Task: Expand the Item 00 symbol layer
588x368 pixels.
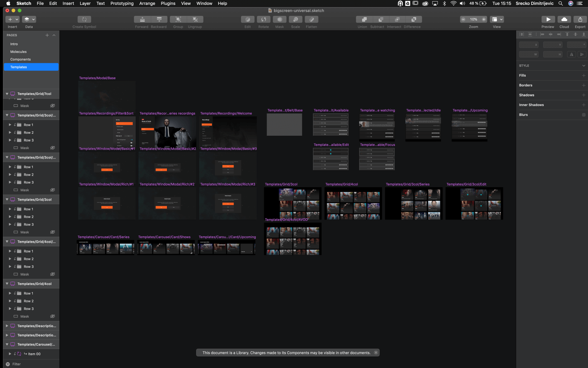Action: click(10, 354)
